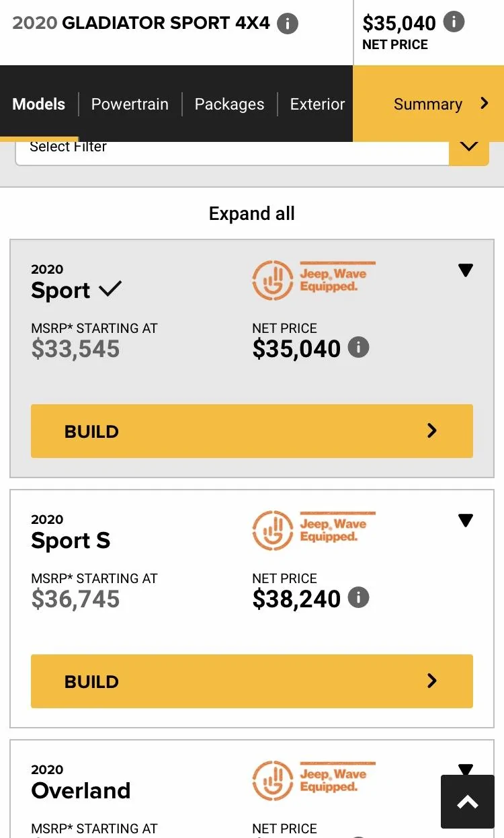Open the Models tab

[39, 104]
